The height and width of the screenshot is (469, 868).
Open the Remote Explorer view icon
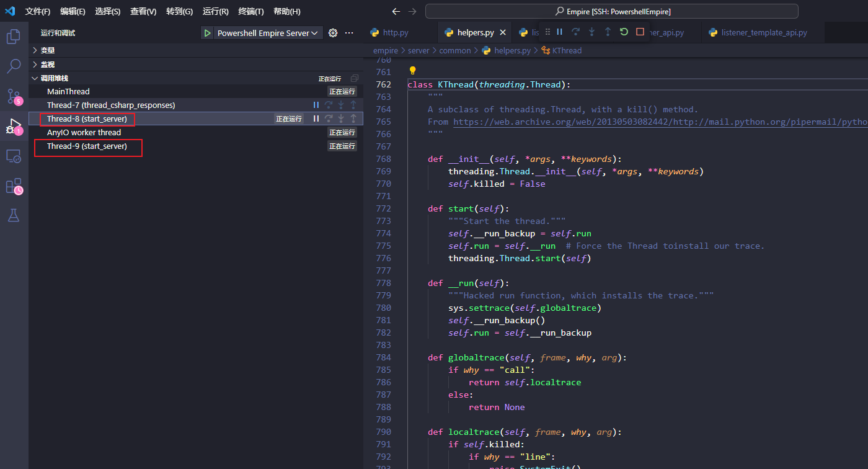(14, 156)
